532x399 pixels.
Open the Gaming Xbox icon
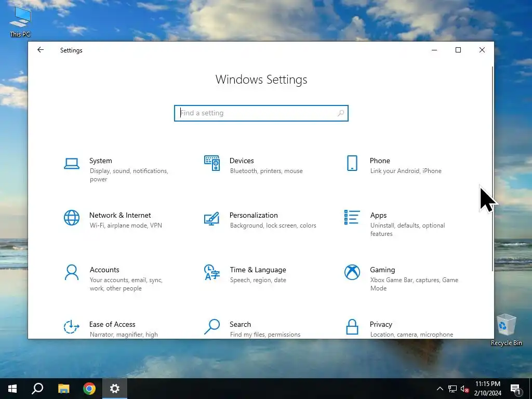352,272
